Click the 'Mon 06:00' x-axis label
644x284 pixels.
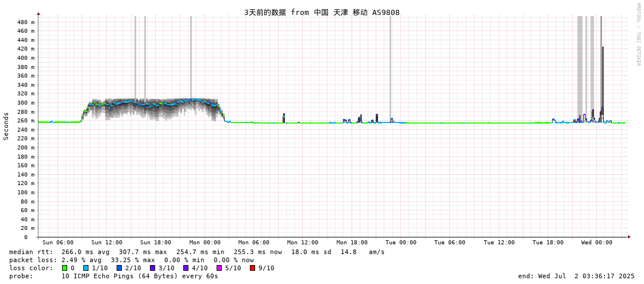[x=254, y=243]
